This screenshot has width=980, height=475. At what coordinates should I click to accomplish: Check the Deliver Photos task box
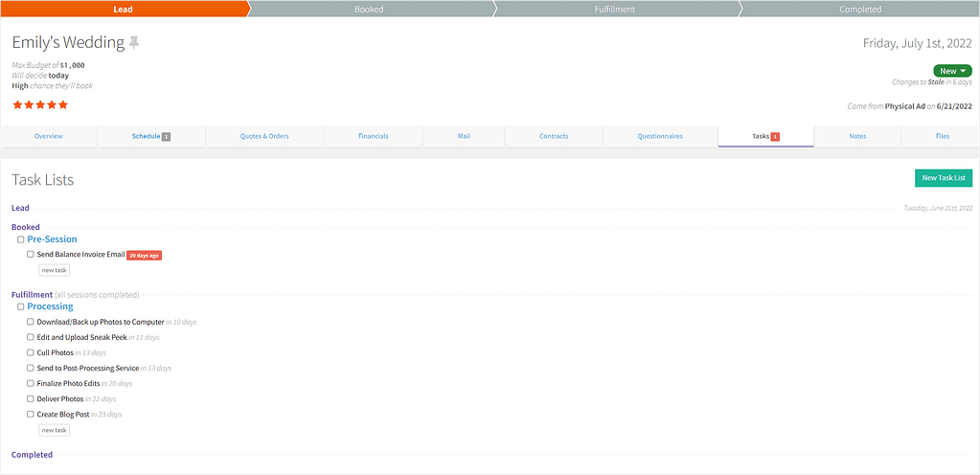(x=30, y=398)
